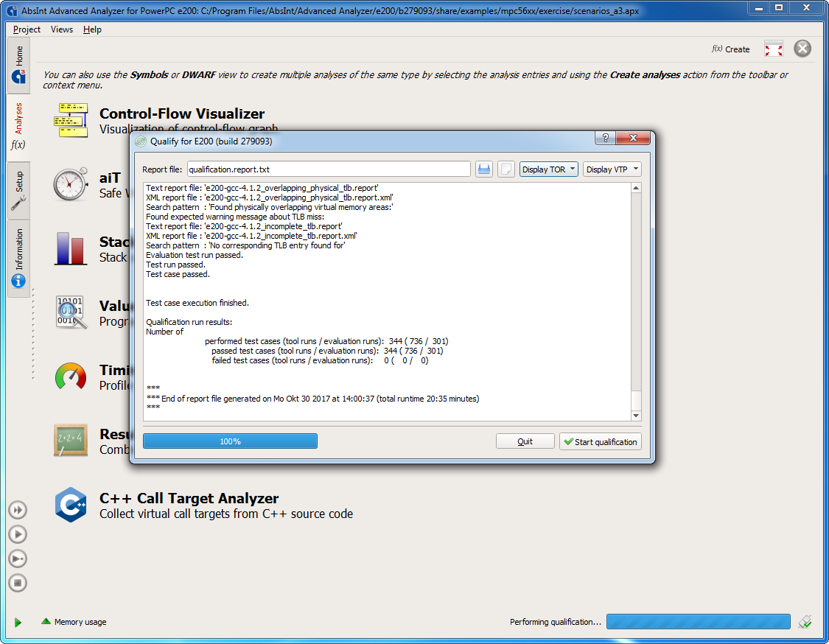Click the f(x) icon in Analyses tab
Viewport: 829px width, 644px height.
18,144
